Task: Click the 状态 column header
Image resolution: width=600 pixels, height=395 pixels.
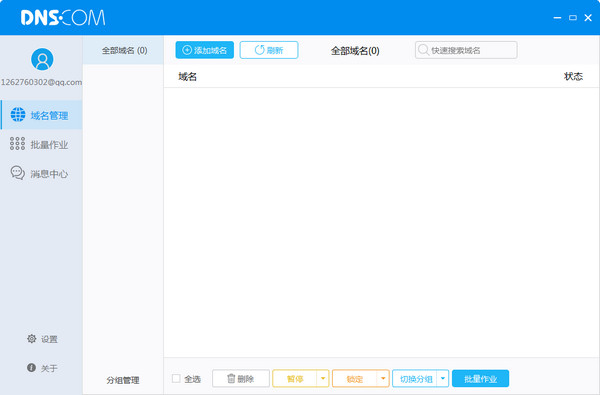Action: (573, 77)
